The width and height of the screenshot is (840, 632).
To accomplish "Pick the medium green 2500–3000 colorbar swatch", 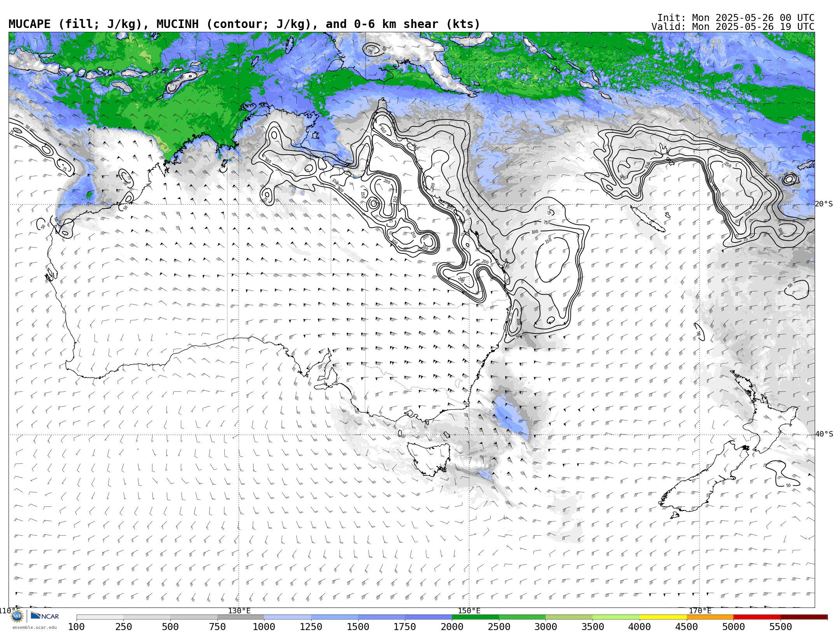I will [x=522, y=617].
